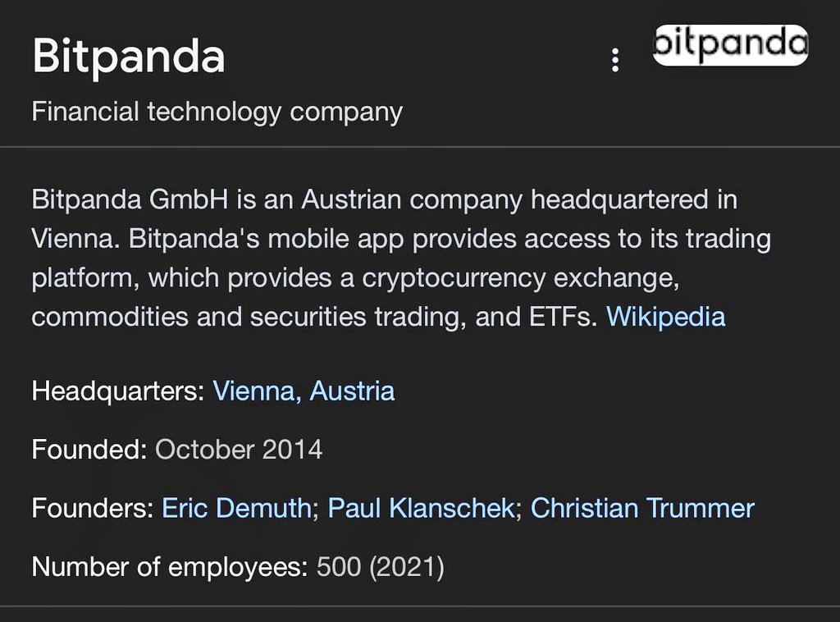Click 'cryptocurrency exchange' in the description

click(515, 278)
